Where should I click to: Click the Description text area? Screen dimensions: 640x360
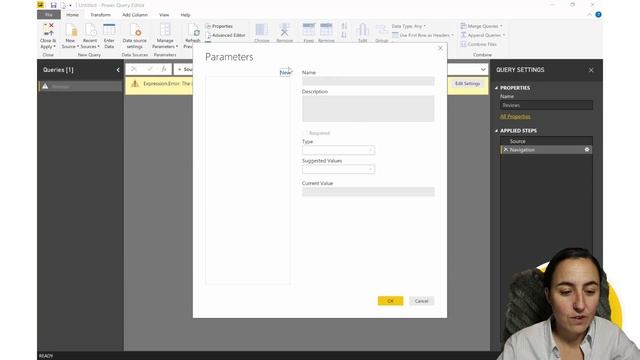pyautogui.click(x=368, y=109)
